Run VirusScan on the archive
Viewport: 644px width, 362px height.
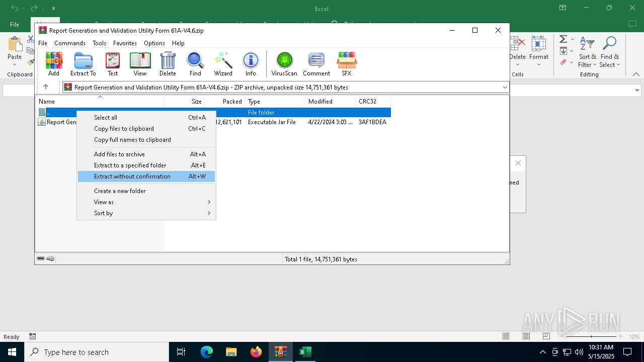(x=284, y=64)
